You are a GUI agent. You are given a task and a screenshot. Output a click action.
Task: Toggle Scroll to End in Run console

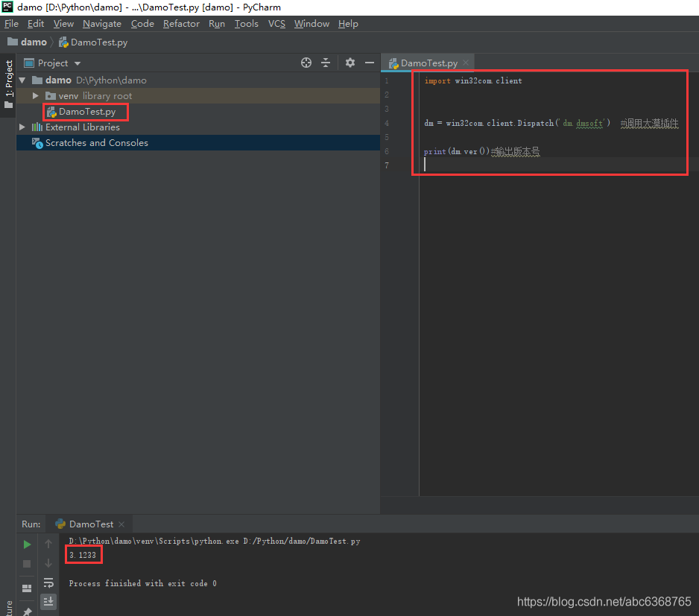48,601
